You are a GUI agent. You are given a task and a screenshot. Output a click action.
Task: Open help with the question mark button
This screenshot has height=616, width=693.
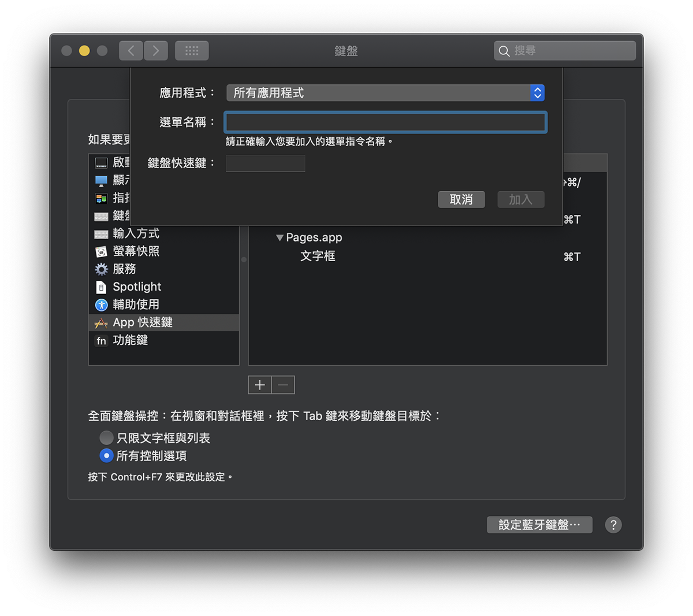pos(613,525)
